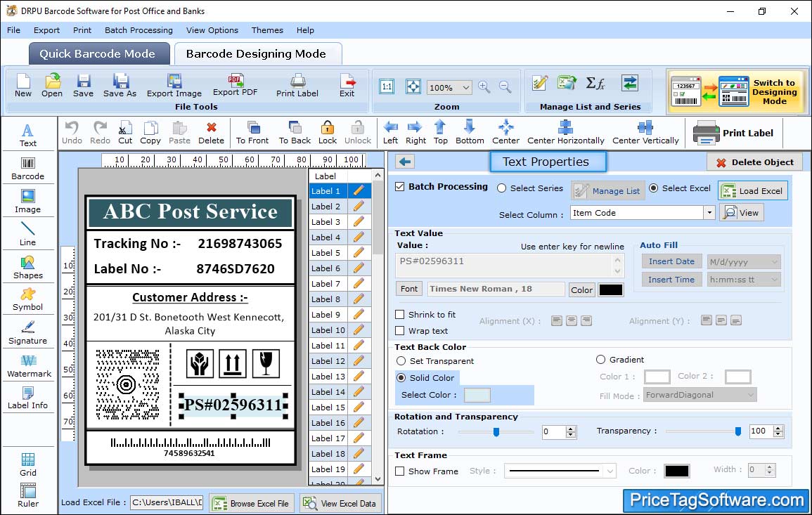Open the zoom percentage dropdown

(x=465, y=87)
